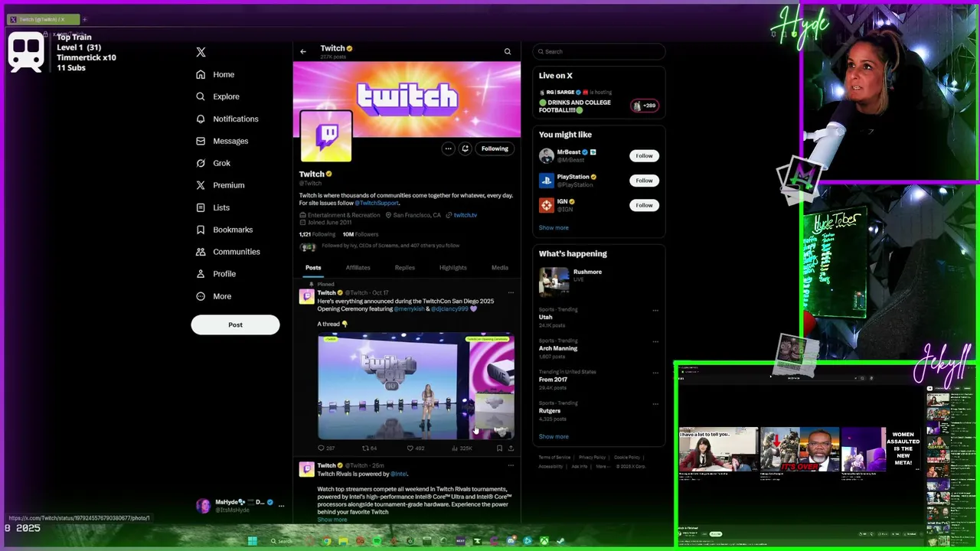
Task: Open Profile in the sidebar
Action: pos(216,274)
